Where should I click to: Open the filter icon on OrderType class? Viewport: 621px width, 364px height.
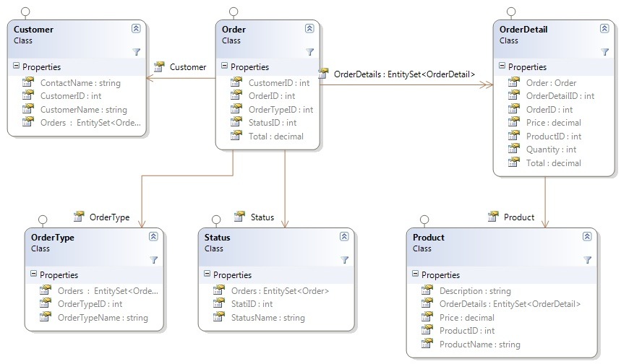pos(154,260)
